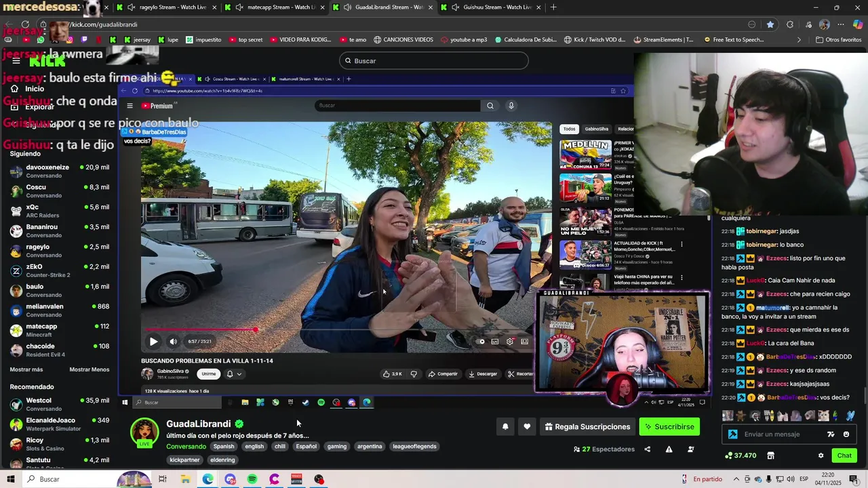Click the Suscribirse button
Image resolution: width=868 pixels, height=488 pixels.
669,426
